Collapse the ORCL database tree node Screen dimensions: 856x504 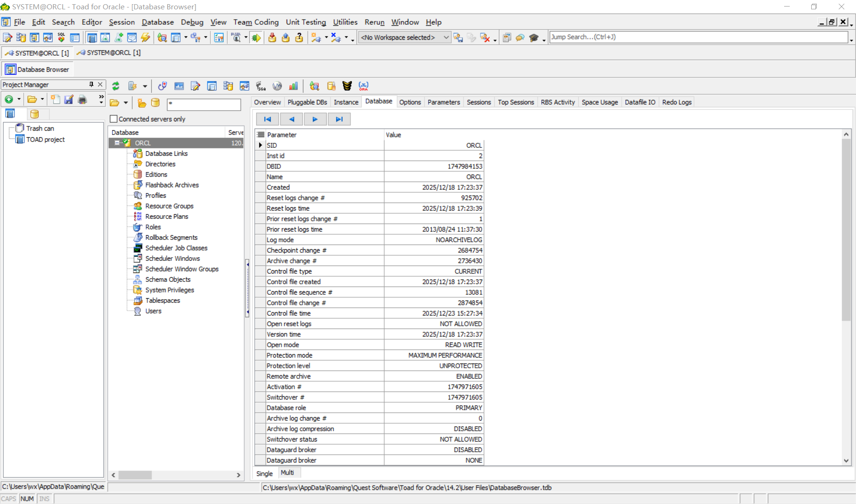pos(117,143)
